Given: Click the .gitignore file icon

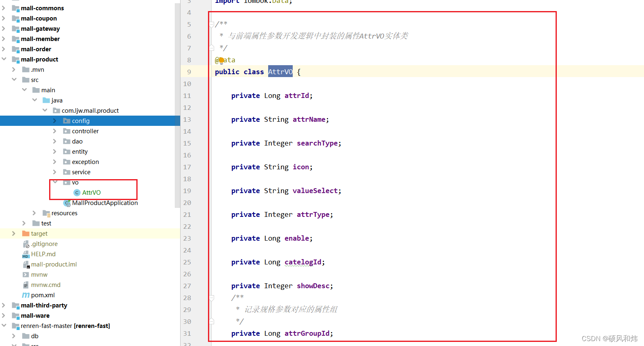Looking at the screenshot, I should click(26, 244).
